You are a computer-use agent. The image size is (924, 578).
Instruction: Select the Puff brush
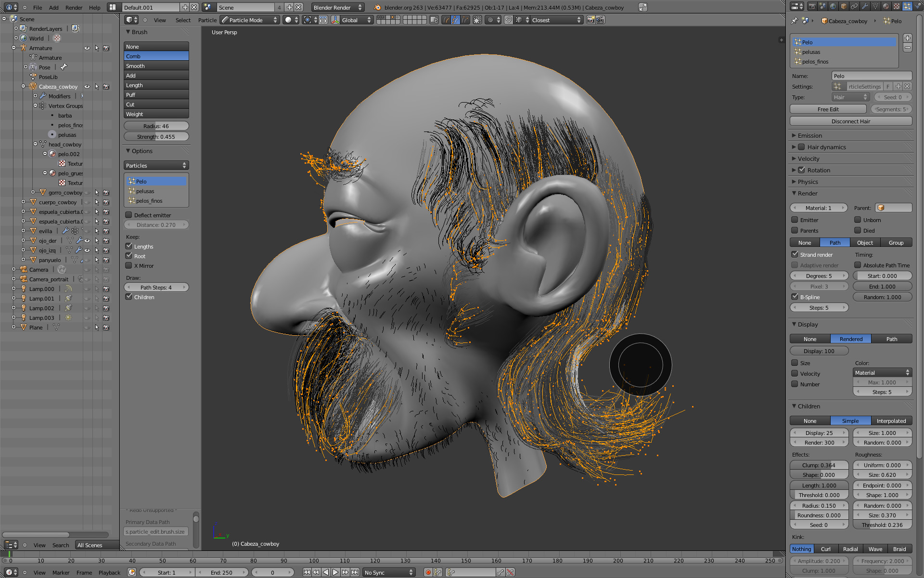(x=156, y=95)
